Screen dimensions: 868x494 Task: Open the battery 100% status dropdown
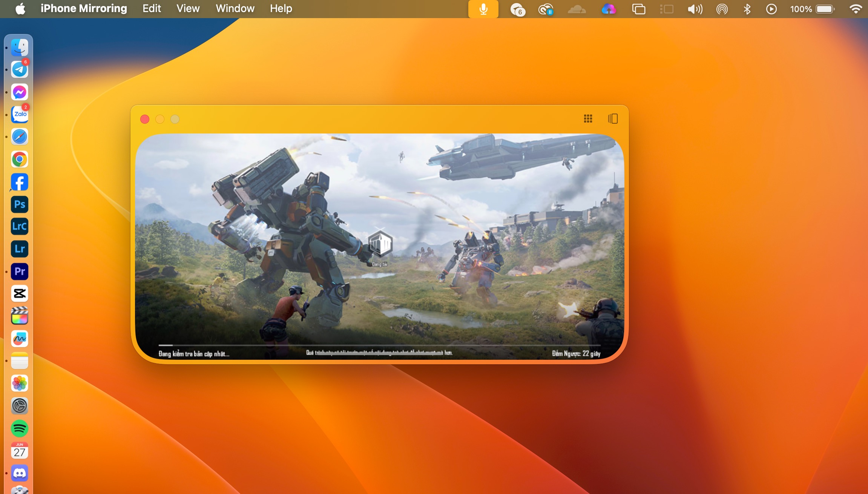[812, 9]
